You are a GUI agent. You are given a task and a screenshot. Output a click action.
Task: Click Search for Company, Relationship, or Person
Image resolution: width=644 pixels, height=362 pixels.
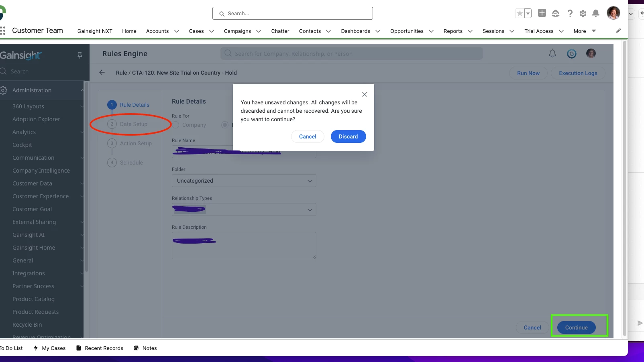coord(351,53)
